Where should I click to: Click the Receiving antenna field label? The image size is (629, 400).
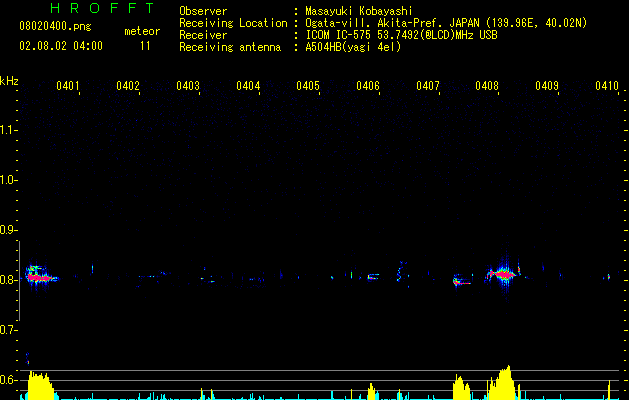tap(230, 47)
